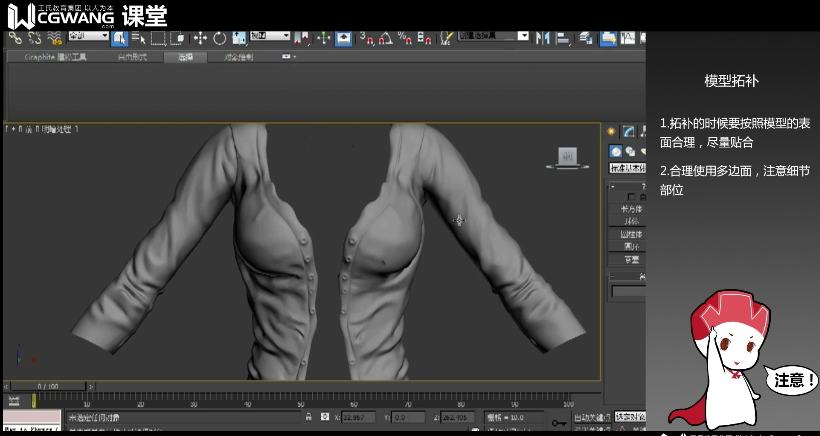This screenshot has width=820, height=436.
Task: Click the Rectangular Selection Region icon
Action: pos(158,38)
